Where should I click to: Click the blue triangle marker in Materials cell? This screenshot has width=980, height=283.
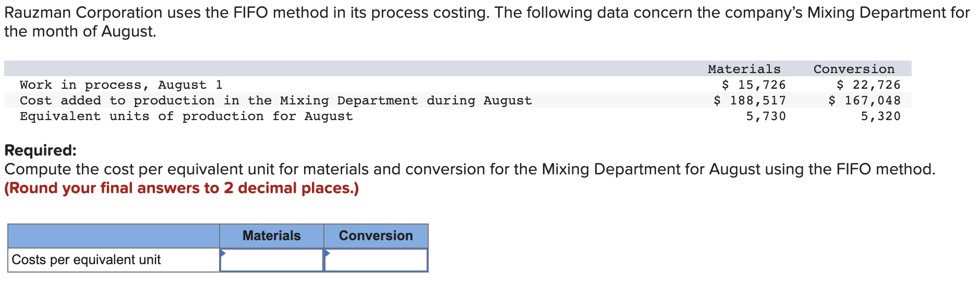point(223,253)
